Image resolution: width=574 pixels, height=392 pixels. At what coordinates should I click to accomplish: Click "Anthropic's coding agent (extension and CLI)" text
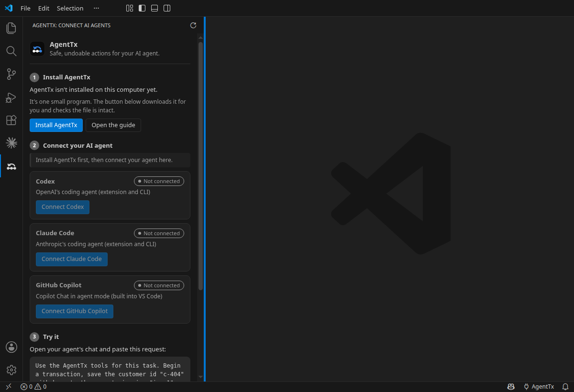(x=96, y=244)
